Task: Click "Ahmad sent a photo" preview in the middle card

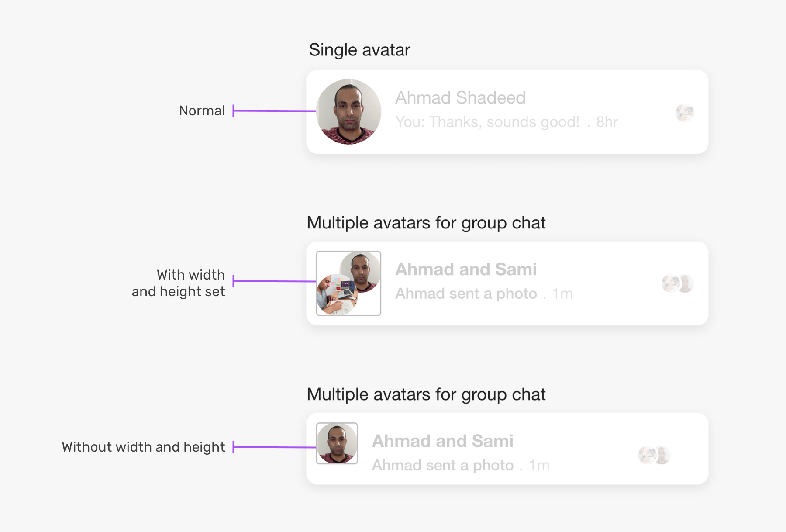Action: click(466, 294)
